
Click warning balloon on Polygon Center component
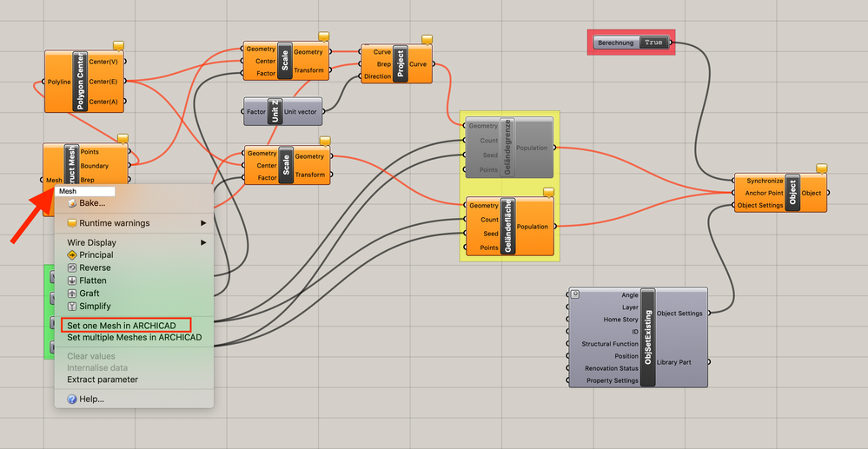click(x=118, y=45)
